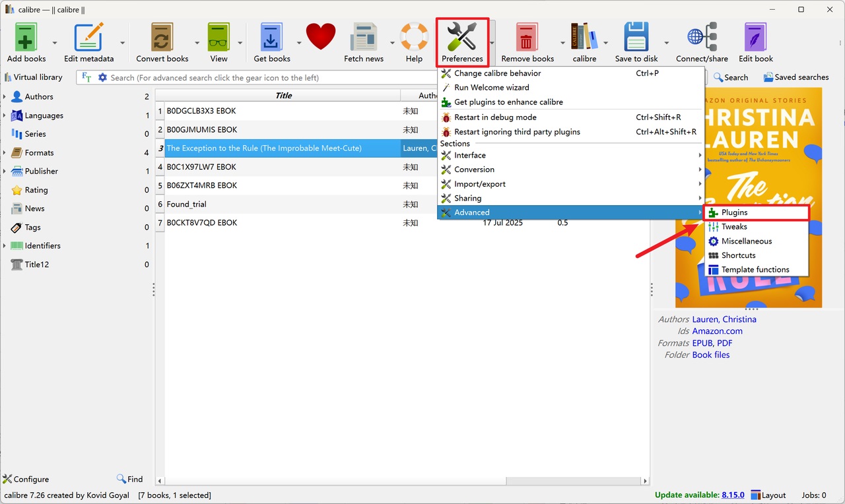
Task: Click the calibre library icon
Action: 584,38
